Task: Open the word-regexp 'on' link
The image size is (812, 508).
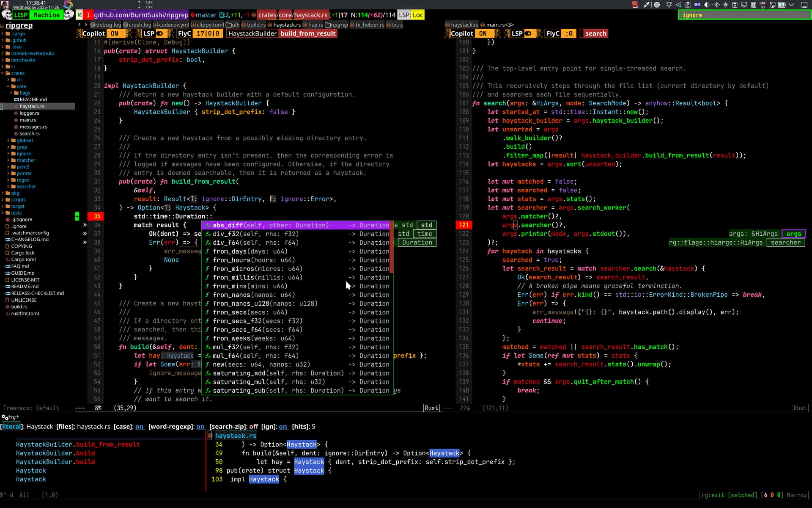Action: (x=200, y=426)
